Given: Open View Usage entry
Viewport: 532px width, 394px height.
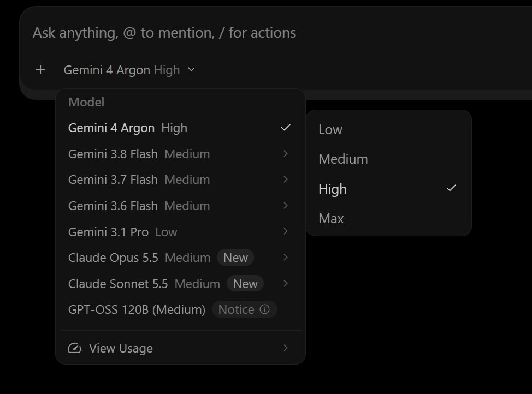Looking at the screenshot, I should [180, 348].
